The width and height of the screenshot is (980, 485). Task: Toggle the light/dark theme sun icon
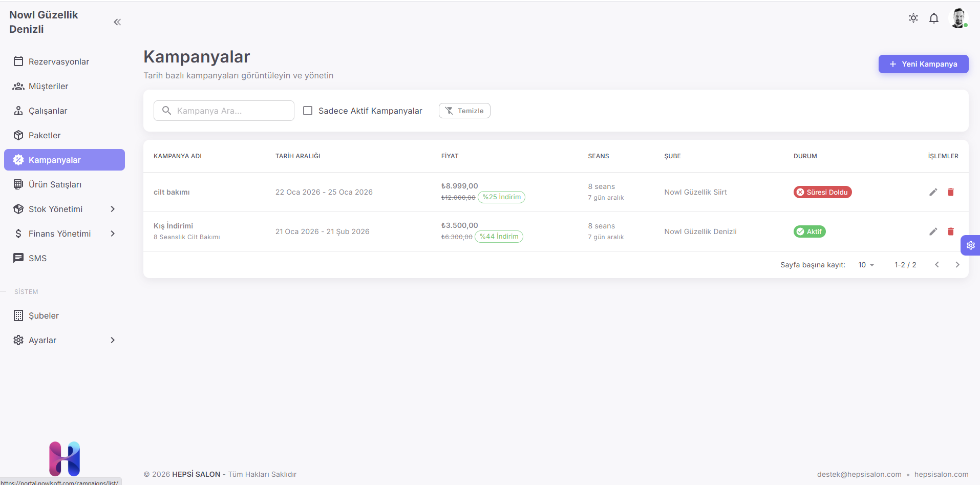pyautogui.click(x=913, y=18)
